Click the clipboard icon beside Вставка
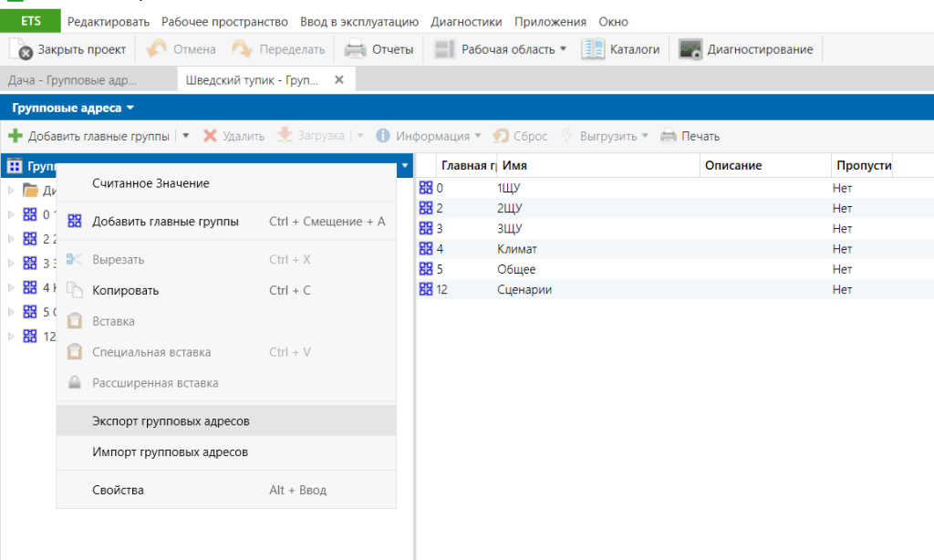 75,320
